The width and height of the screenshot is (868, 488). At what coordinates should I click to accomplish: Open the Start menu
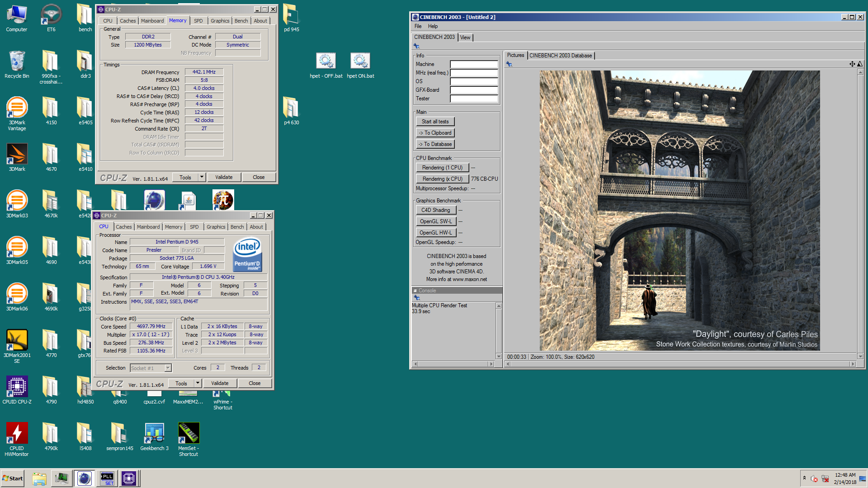[x=13, y=478]
